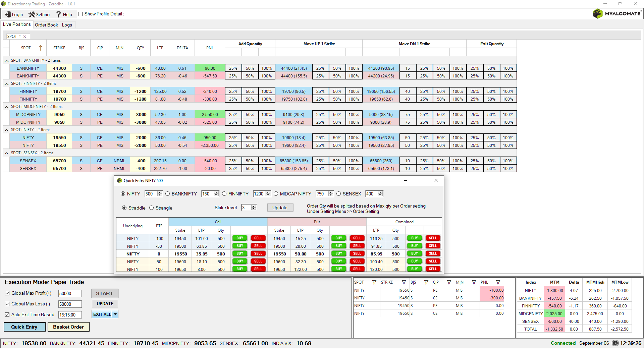Toggle Global Max Profit checkbox

click(7, 293)
